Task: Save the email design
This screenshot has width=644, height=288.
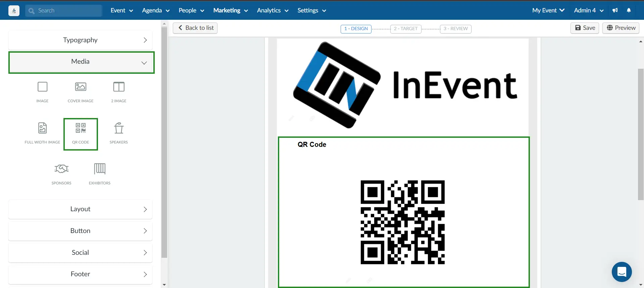Action: 585,28
